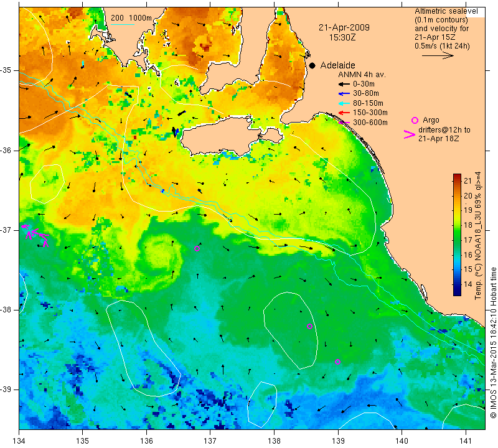Click the 0.5m/s velocity scale arrow
The height and width of the screenshot is (448, 498).
coord(438,55)
